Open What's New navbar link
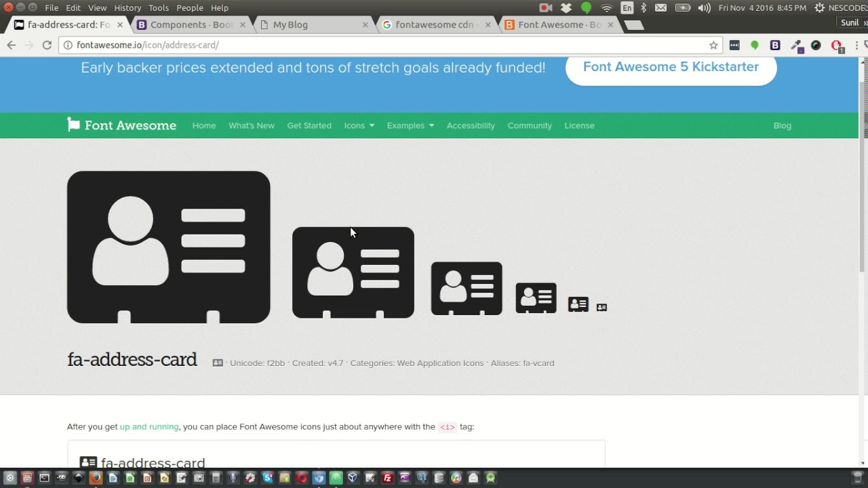868x488 pixels. point(252,125)
